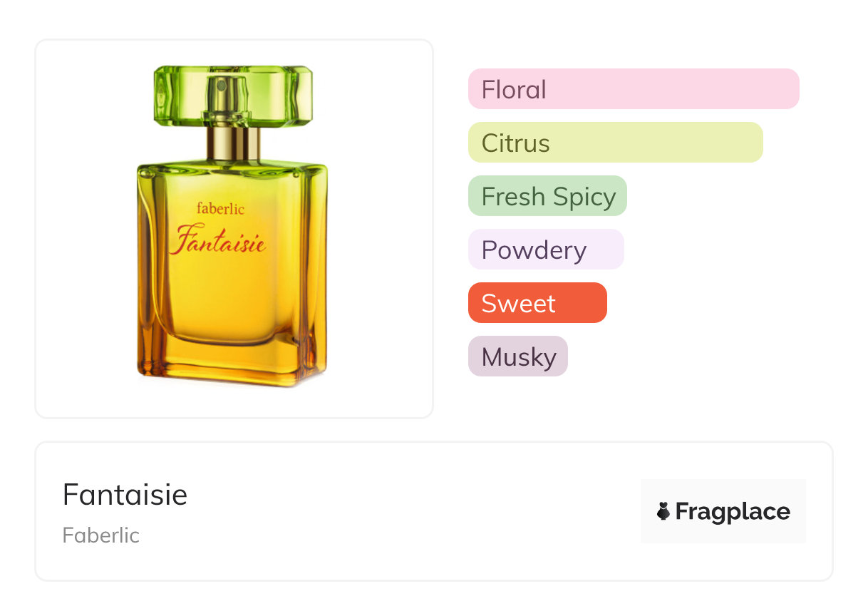Select the pink Floral accord bar
868x616 pixels.
point(634,89)
